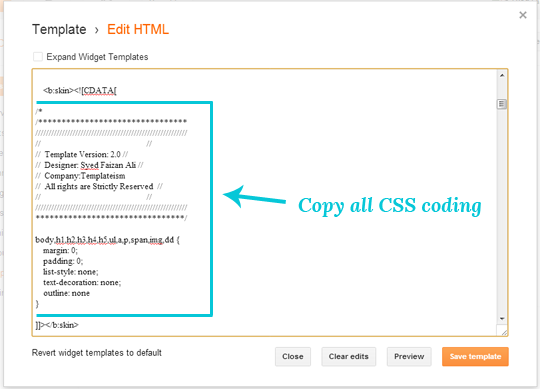Open template Preview
The height and width of the screenshot is (389, 540).
pos(409,357)
